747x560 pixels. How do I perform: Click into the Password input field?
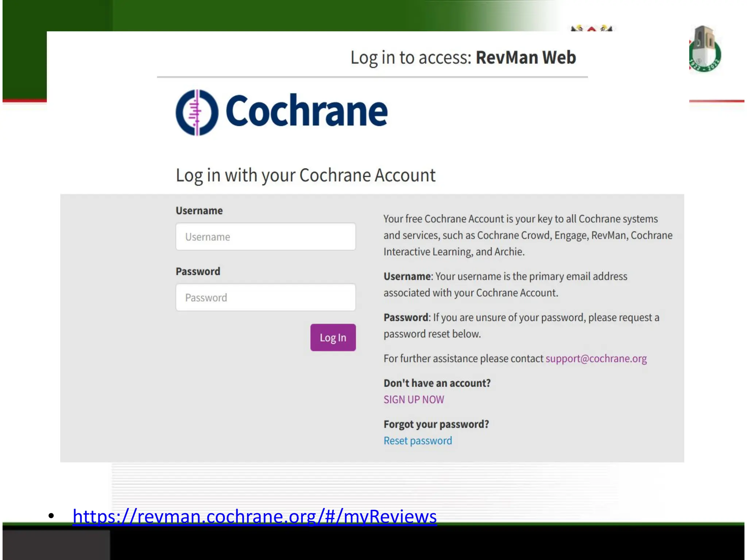266,297
